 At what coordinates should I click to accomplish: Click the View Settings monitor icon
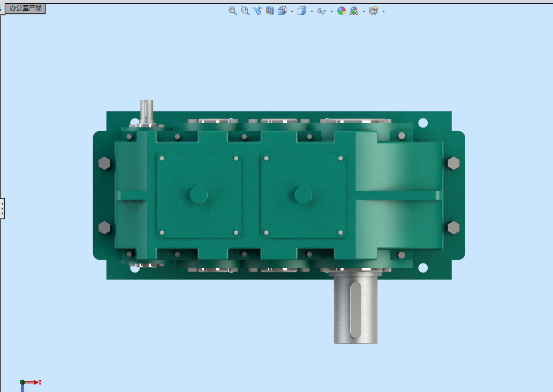click(374, 11)
